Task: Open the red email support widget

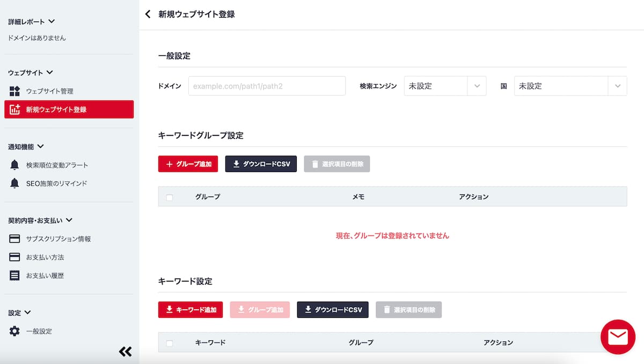Action: (618, 337)
